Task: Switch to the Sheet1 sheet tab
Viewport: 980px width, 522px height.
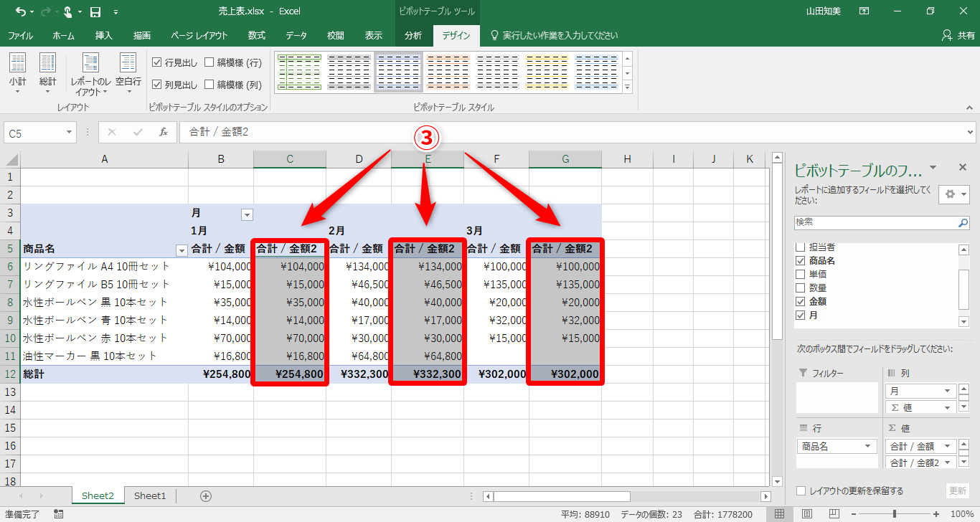Action: coord(150,495)
